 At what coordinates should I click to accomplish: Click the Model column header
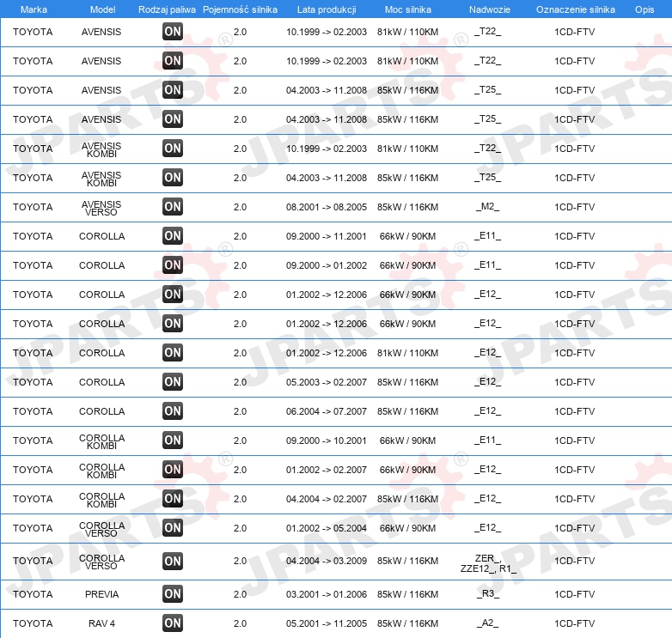tap(102, 9)
